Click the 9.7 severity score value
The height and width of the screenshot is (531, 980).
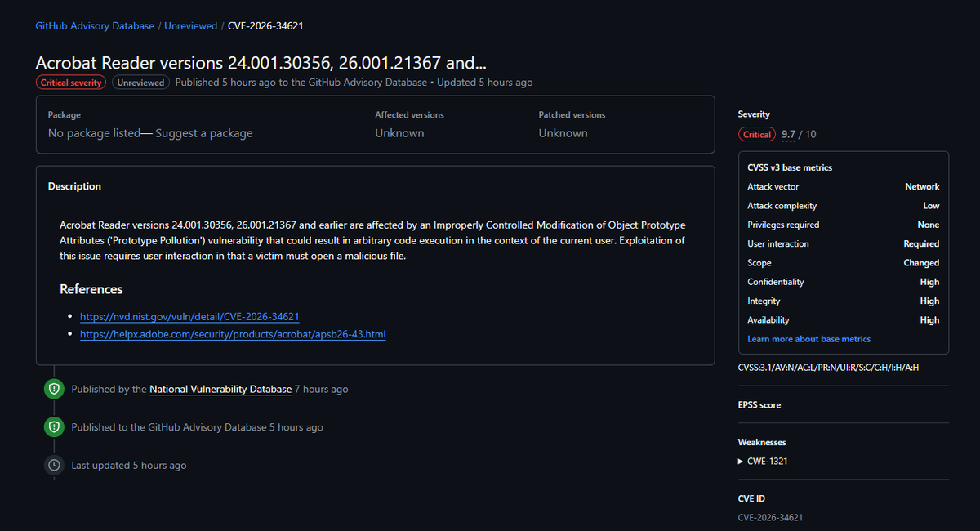(x=788, y=135)
